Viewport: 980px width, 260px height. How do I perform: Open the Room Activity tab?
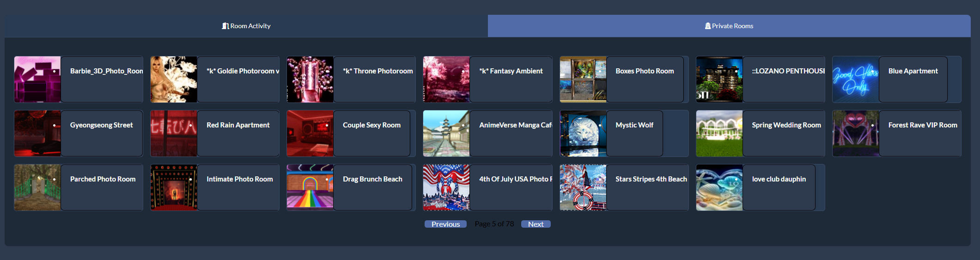pyautogui.click(x=246, y=26)
